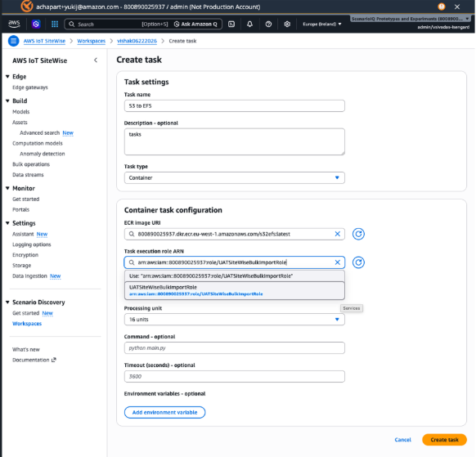Clear the Task execution role ARN field

337,262
